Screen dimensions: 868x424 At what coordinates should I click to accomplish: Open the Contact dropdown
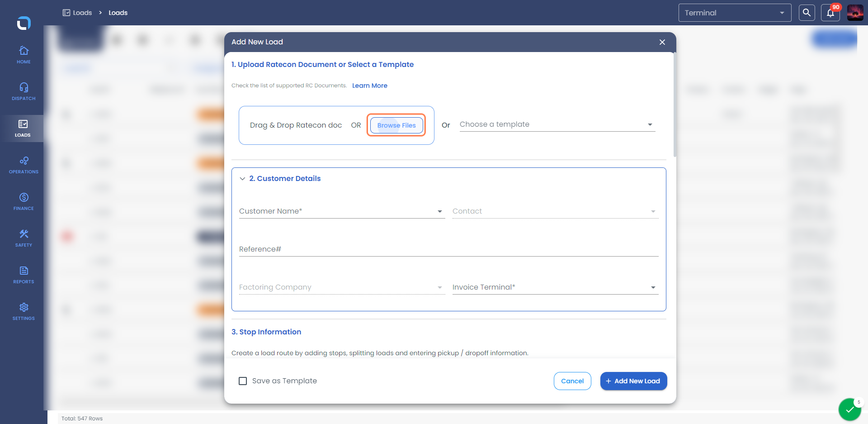click(555, 211)
